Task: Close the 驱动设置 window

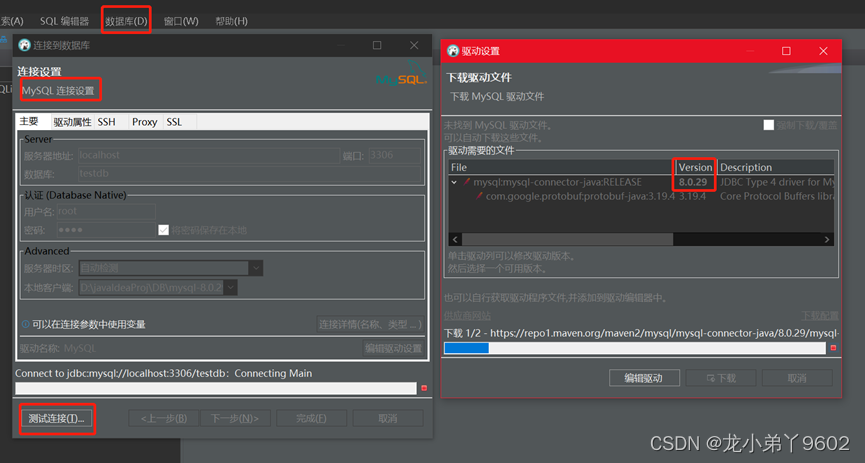Action: pos(824,51)
